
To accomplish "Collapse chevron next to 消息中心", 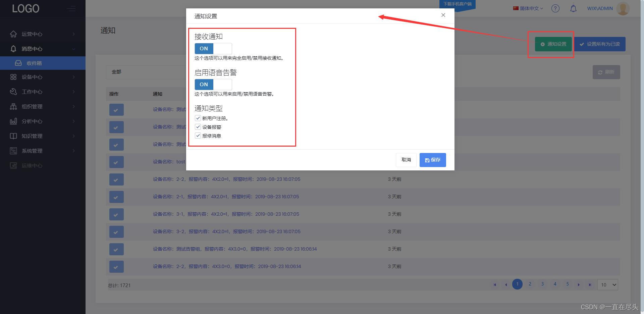I will click(x=74, y=49).
